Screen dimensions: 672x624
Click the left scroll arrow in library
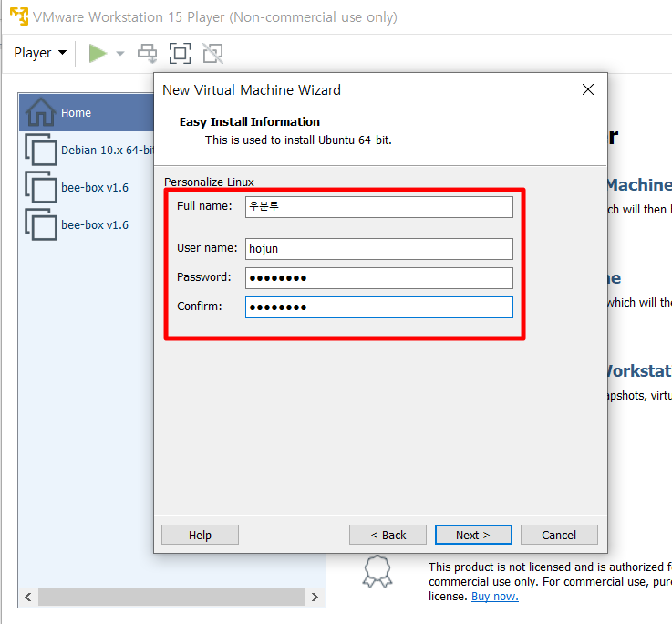coord(28,597)
